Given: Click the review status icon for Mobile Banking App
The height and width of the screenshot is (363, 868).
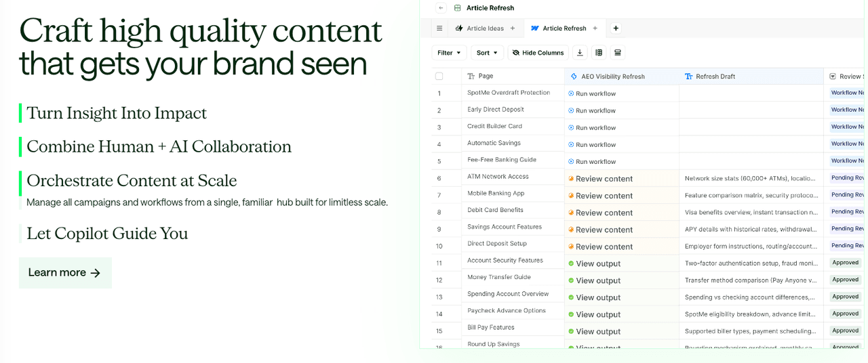Looking at the screenshot, I should 571,196.
